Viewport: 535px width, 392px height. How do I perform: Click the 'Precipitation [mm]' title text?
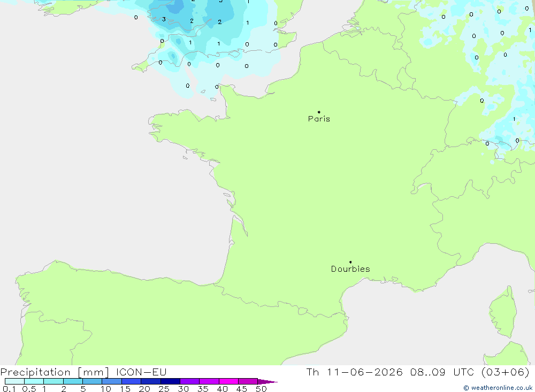(55, 372)
